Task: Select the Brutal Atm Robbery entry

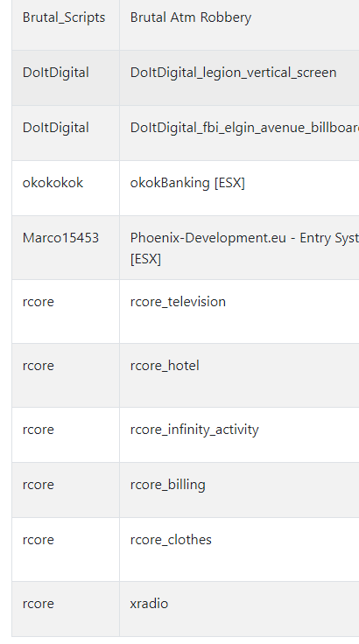Action: click(190, 17)
